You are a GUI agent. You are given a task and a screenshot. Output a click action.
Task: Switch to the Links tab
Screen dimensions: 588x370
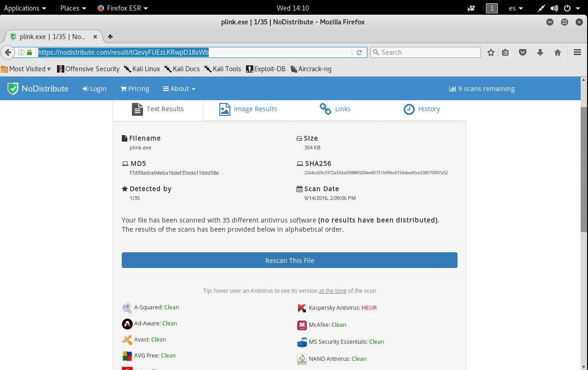point(335,109)
